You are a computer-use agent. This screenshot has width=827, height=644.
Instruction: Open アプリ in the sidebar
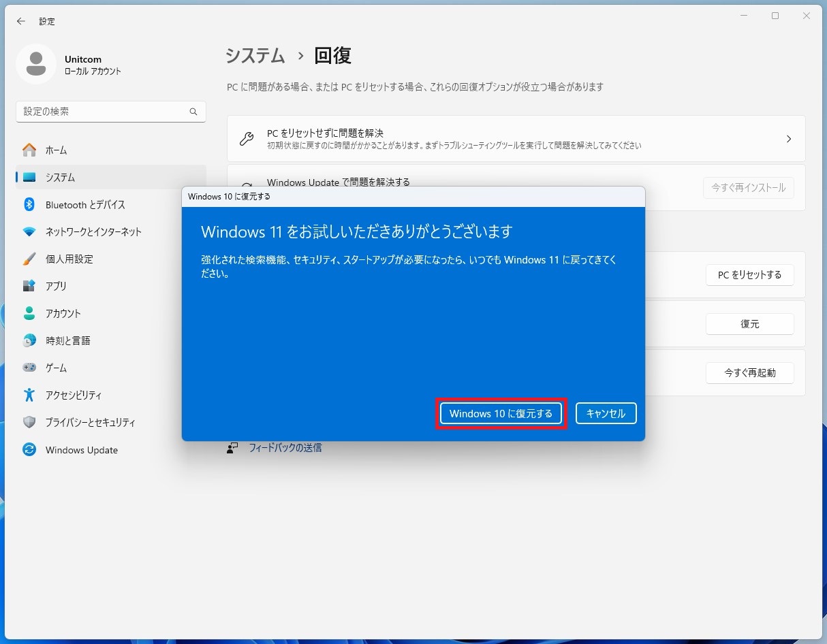click(x=56, y=286)
